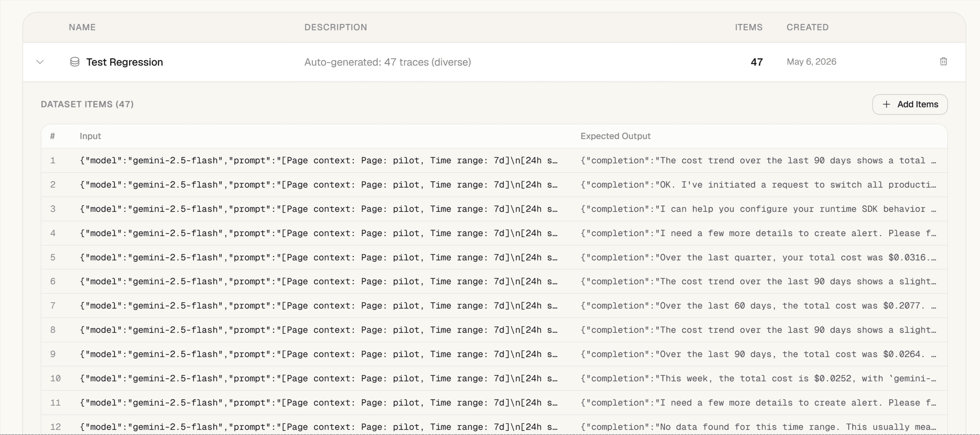The width and height of the screenshot is (980, 435).
Task: Open row 9 output 'total cost was $0.0264'
Action: tap(758, 354)
